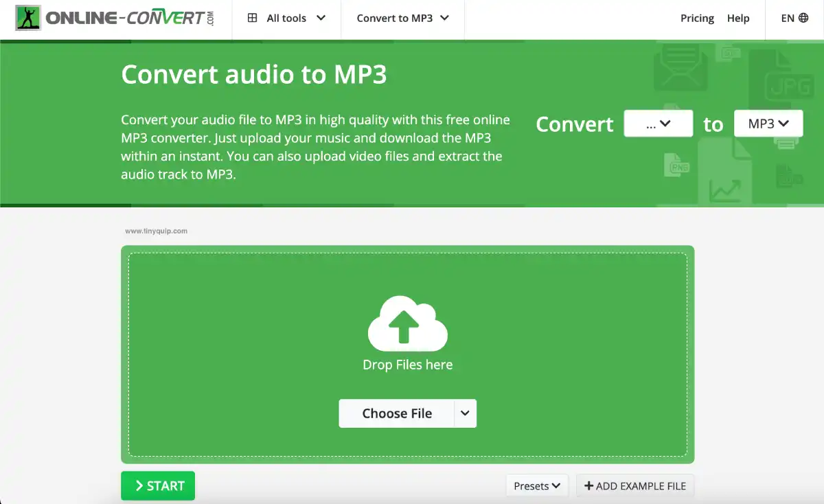Image resolution: width=824 pixels, height=504 pixels.
Task: Click the Online-Convert logo icon
Action: point(28,18)
